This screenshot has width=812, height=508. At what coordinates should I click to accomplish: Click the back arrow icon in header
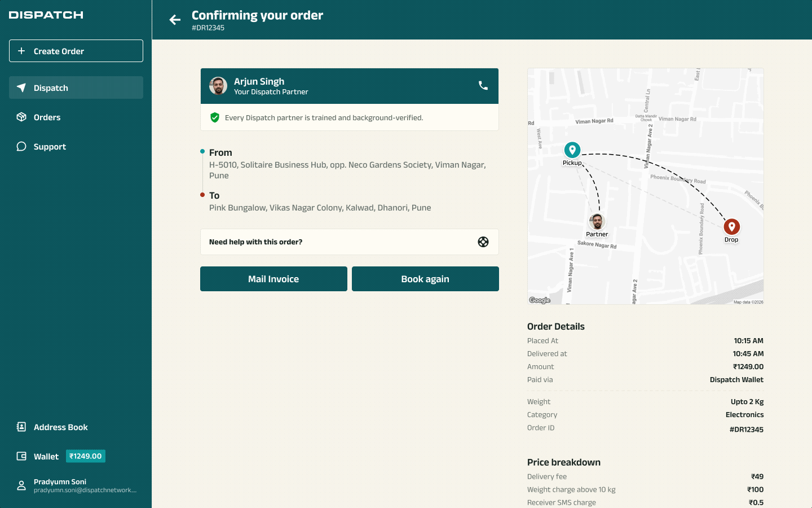[x=175, y=20]
